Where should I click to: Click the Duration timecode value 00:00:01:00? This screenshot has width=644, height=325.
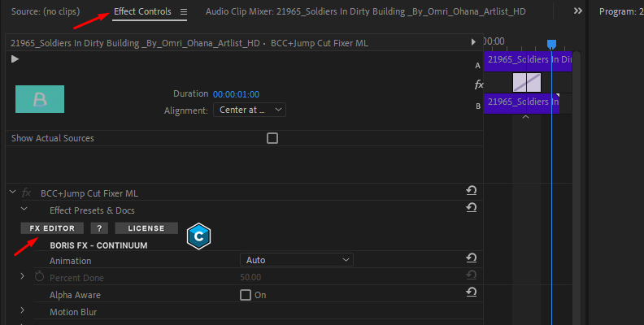[x=236, y=94]
